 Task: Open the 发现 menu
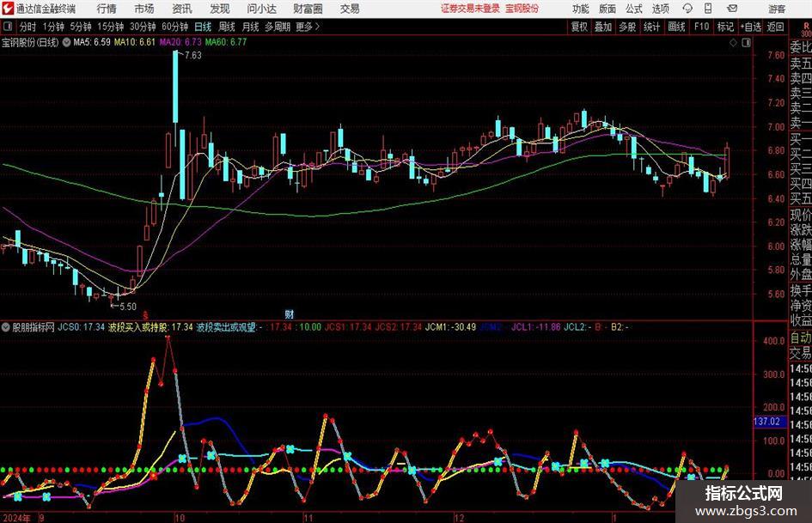pyautogui.click(x=220, y=9)
